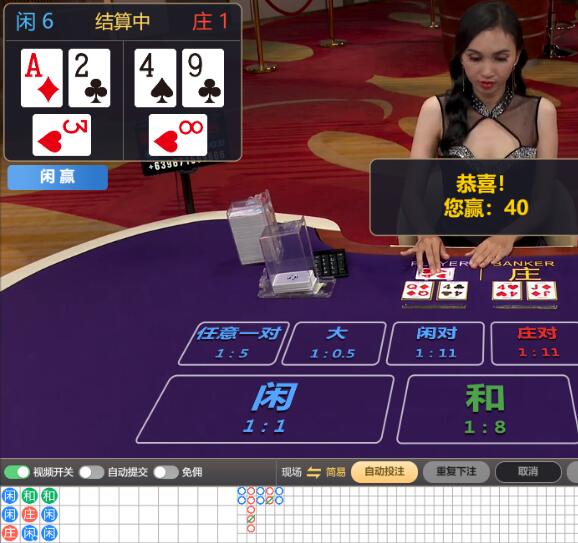Bet on the 和 1:8 tie area

click(487, 409)
